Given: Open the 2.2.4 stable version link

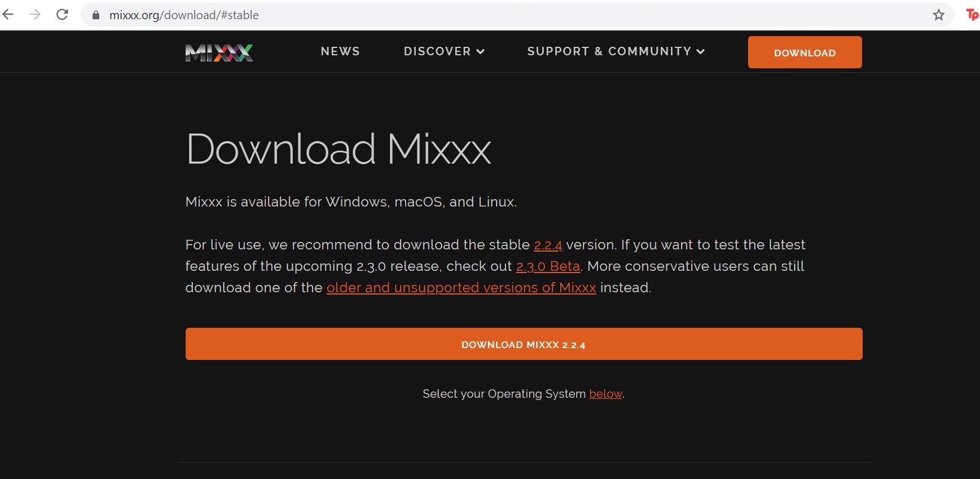Looking at the screenshot, I should coord(548,245).
